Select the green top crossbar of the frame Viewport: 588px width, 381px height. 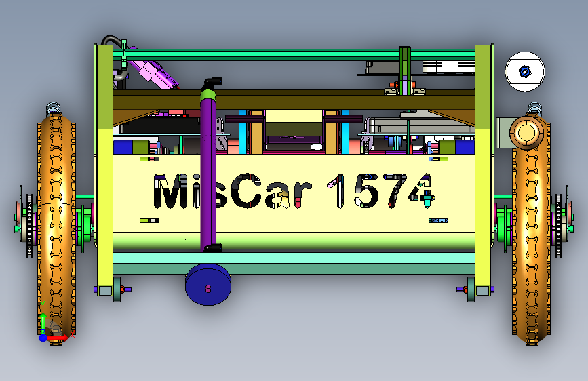[294, 55]
